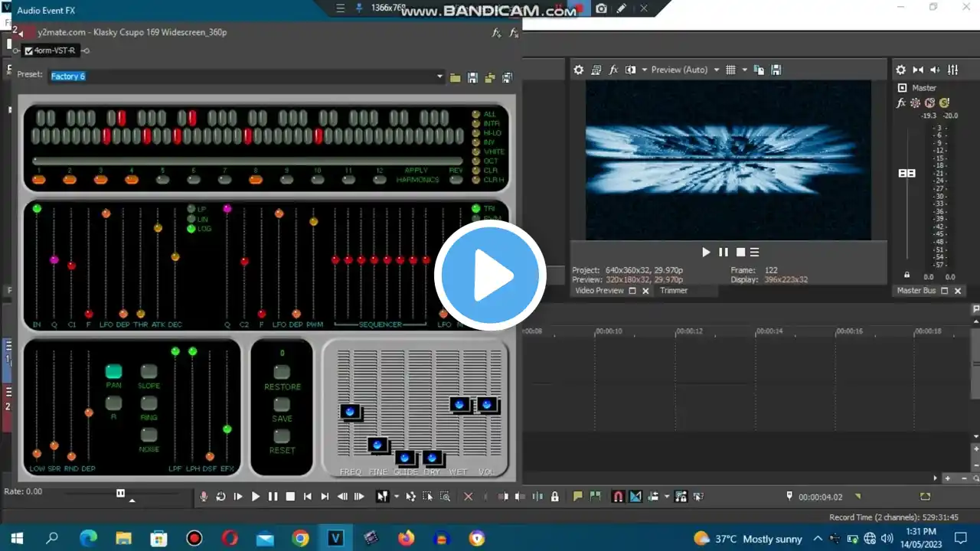
Task: Toggle the OCT indicator in the plugin
Action: (x=475, y=161)
